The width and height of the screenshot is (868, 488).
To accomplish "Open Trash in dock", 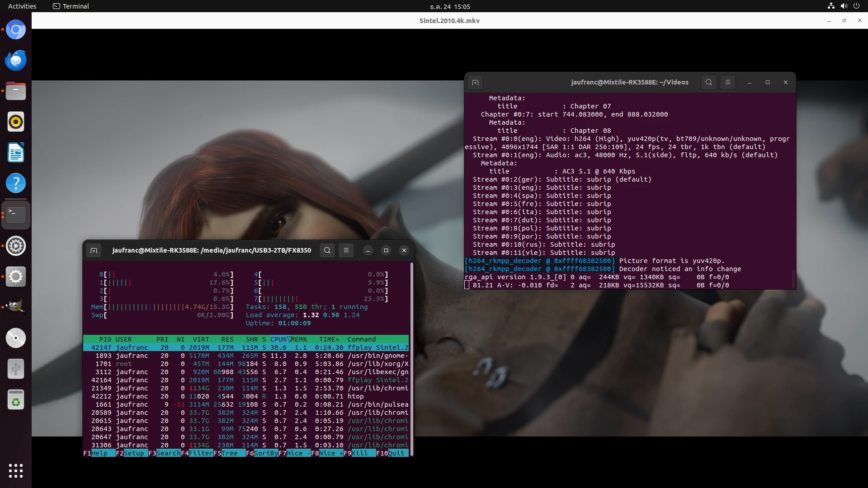I will (16, 399).
